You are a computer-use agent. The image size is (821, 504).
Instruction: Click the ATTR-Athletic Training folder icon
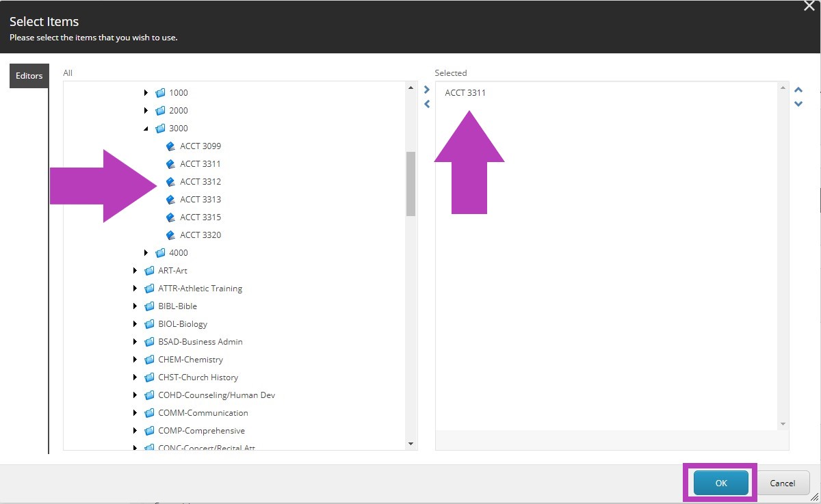(150, 288)
